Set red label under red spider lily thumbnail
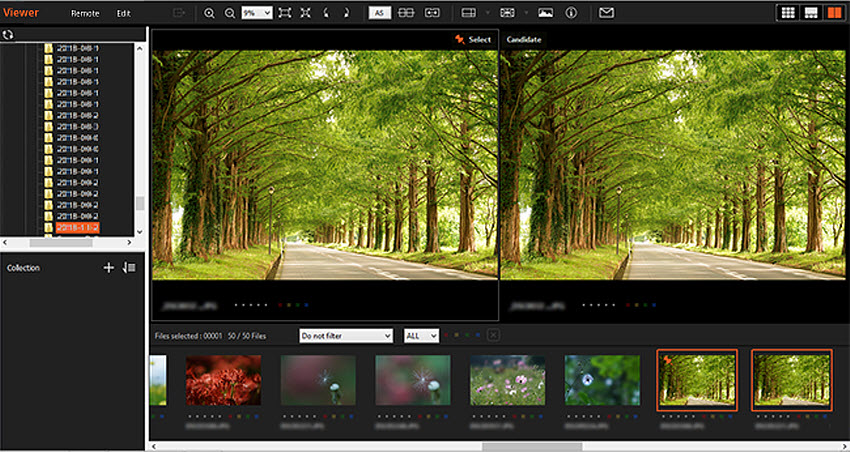This screenshot has height=452, width=850. [x=230, y=417]
